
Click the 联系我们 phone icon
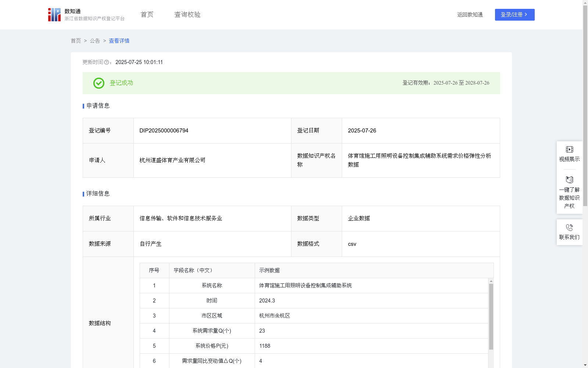[569, 227]
